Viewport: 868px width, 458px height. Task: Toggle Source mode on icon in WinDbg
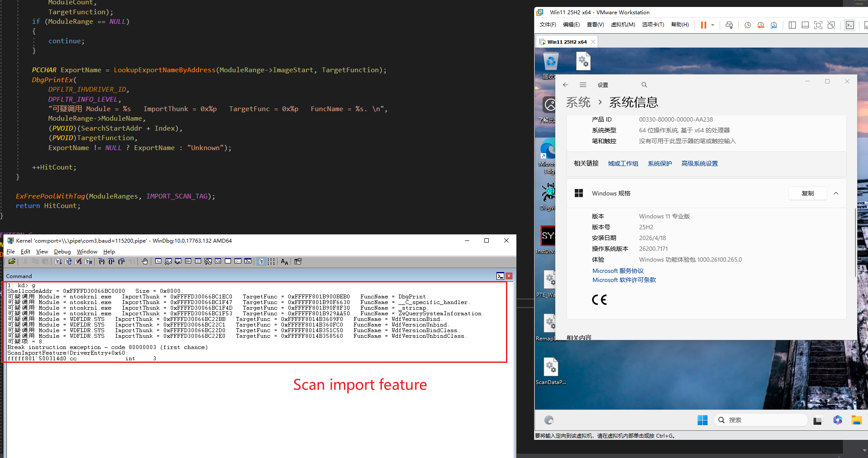(261, 261)
